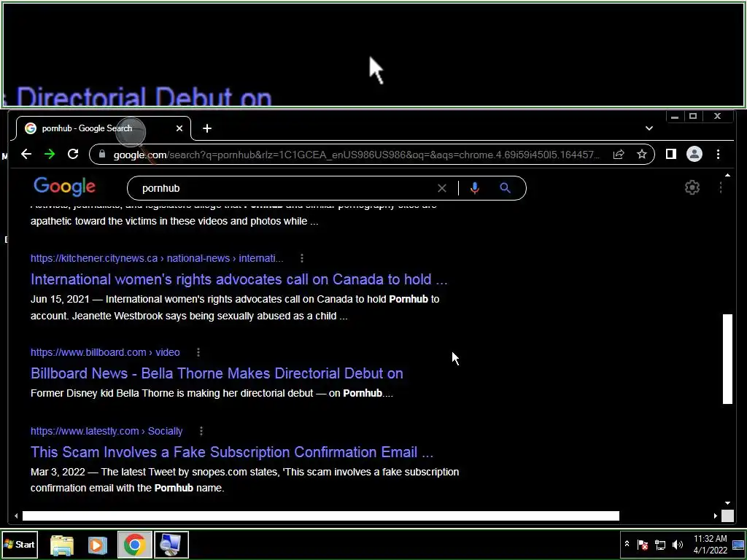The height and width of the screenshot is (560, 747).
Task: Open Billboard News Bella Thorne result
Action: coord(217,373)
